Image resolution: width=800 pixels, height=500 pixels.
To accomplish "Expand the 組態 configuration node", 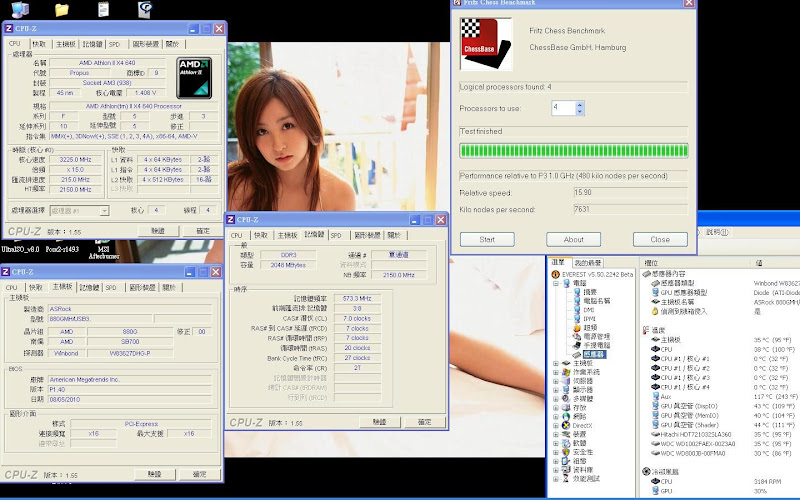I will pos(556,461).
